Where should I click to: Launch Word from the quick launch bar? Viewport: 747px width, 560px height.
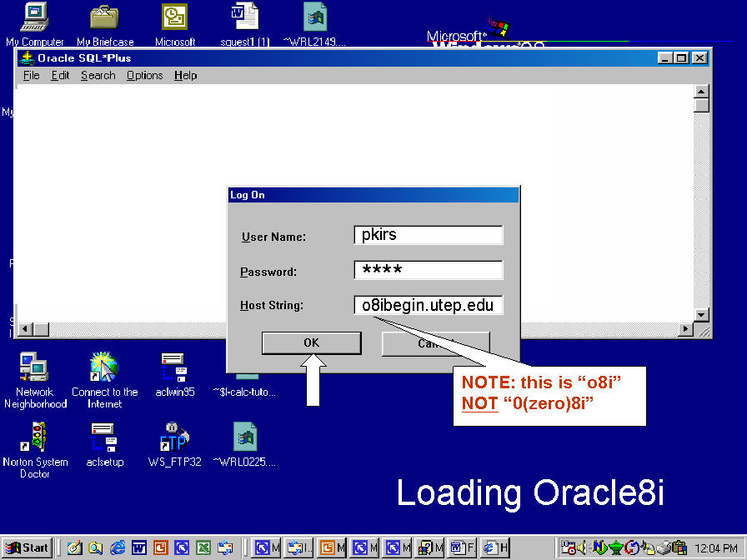pos(138,547)
